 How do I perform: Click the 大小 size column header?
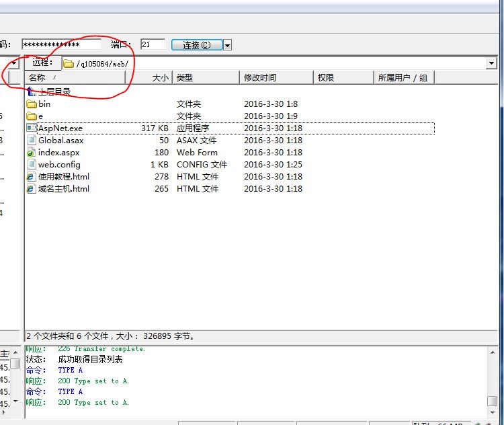click(149, 78)
